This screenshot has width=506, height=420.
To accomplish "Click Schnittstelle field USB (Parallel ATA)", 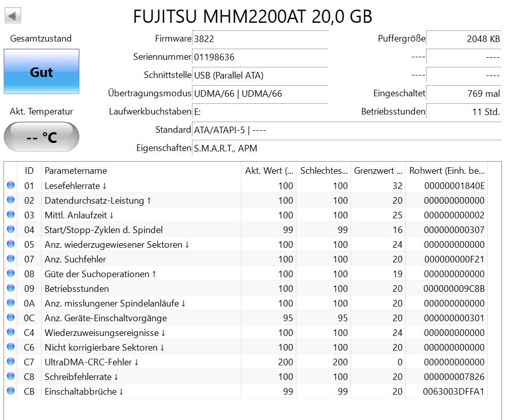I will point(260,75).
